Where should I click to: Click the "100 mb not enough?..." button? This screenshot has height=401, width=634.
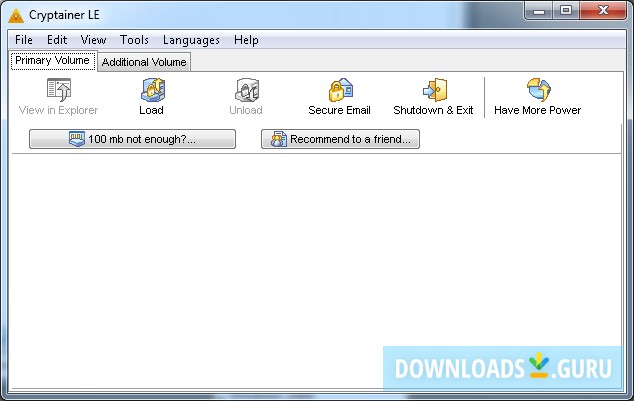tap(132, 139)
